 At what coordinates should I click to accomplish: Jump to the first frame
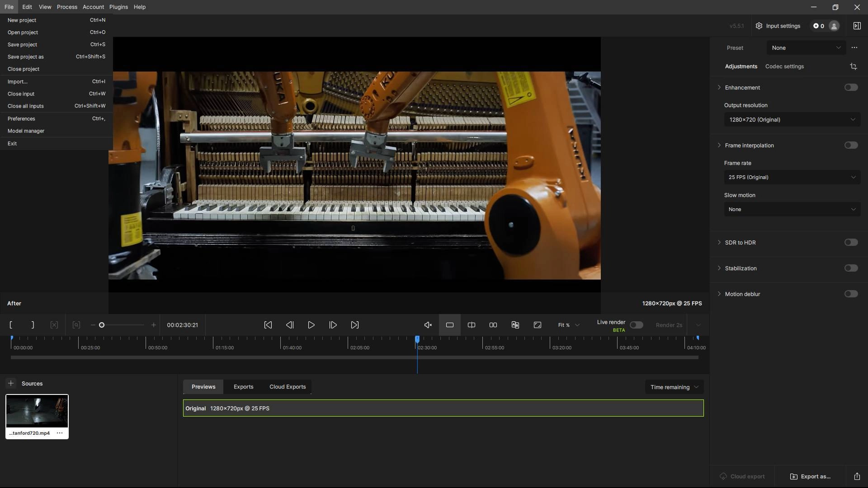pyautogui.click(x=268, y=325)
